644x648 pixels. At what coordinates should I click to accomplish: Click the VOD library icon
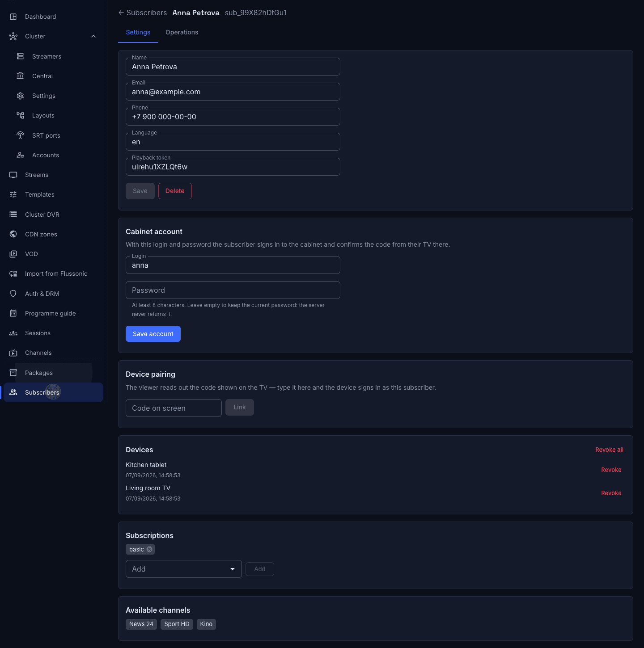[x=13, y=254]
